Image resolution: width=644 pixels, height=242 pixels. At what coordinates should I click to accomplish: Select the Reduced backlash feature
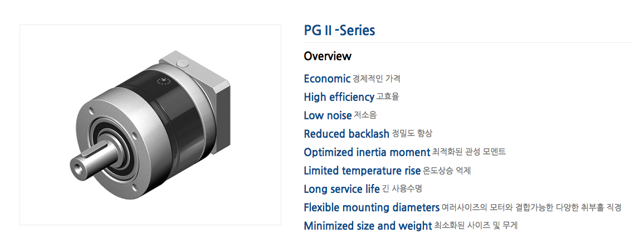point(347,133)
